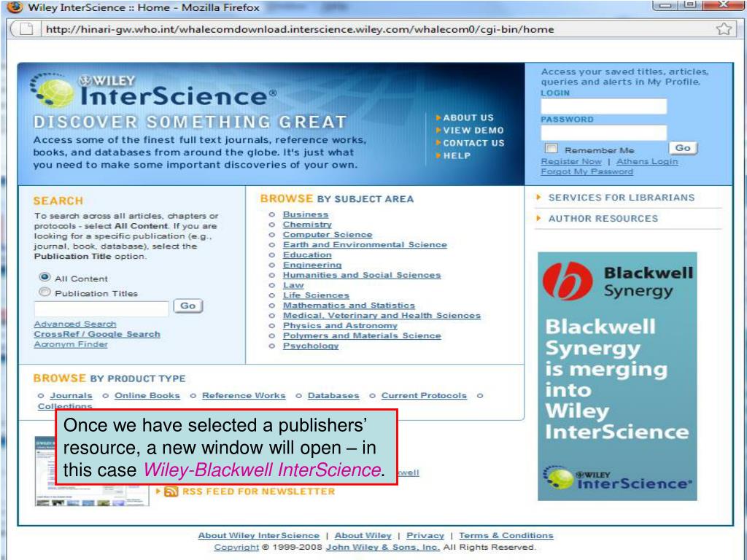This screenshot has width=747, height=560.
Task: Browse the Education subject area
Action: [307, 254]
